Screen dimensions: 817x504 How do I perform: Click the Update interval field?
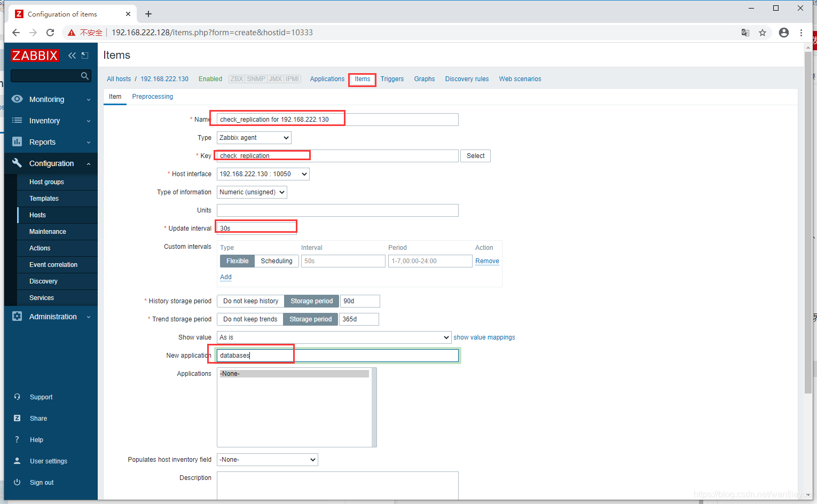pos(257,229)
